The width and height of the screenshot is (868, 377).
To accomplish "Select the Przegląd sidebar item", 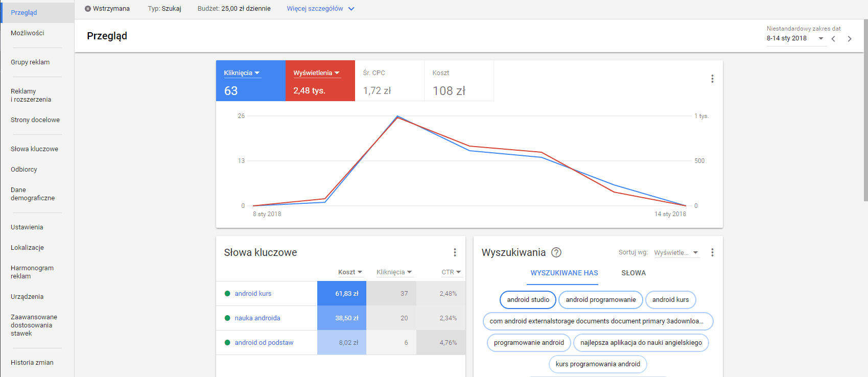I will pos(37,12).
